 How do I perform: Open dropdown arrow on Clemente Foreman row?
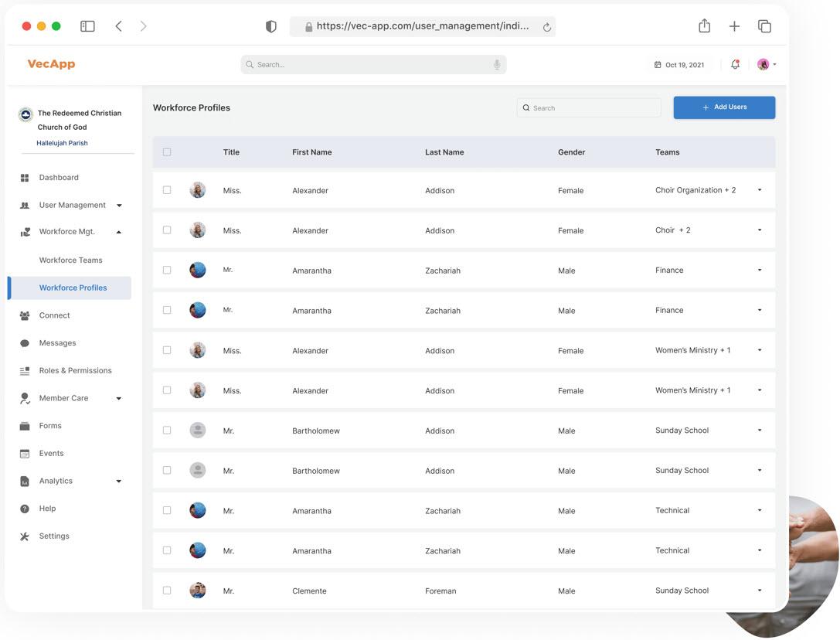point(760,591)
